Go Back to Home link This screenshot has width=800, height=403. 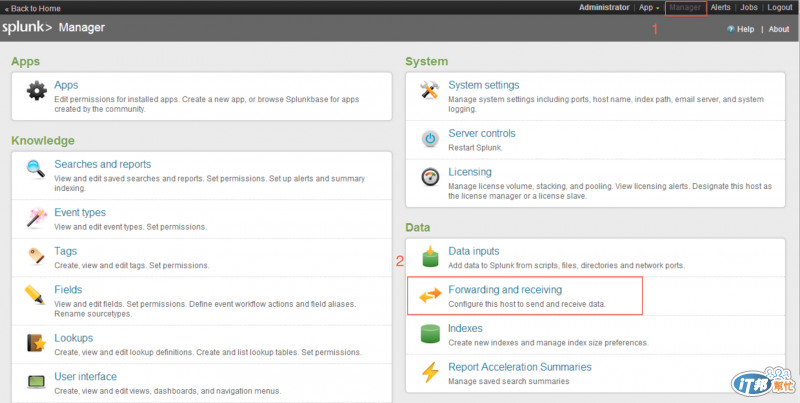click(x=33, y=9)
